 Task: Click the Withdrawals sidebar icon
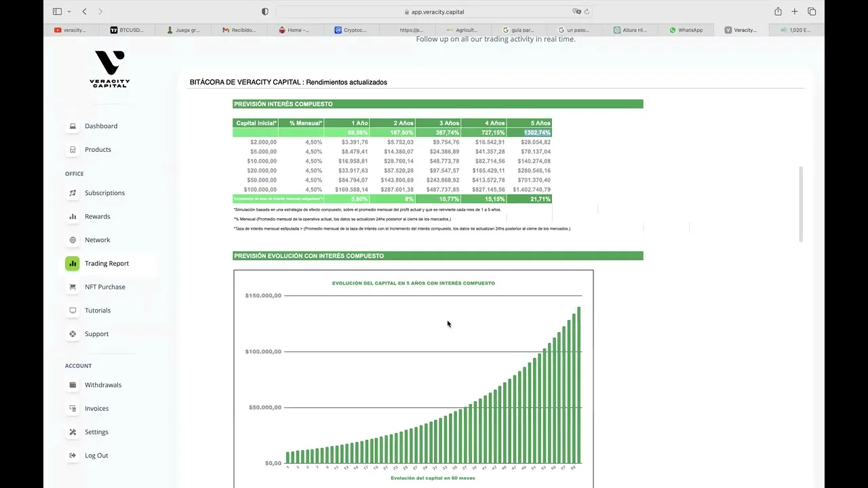(x=73, y=385)
